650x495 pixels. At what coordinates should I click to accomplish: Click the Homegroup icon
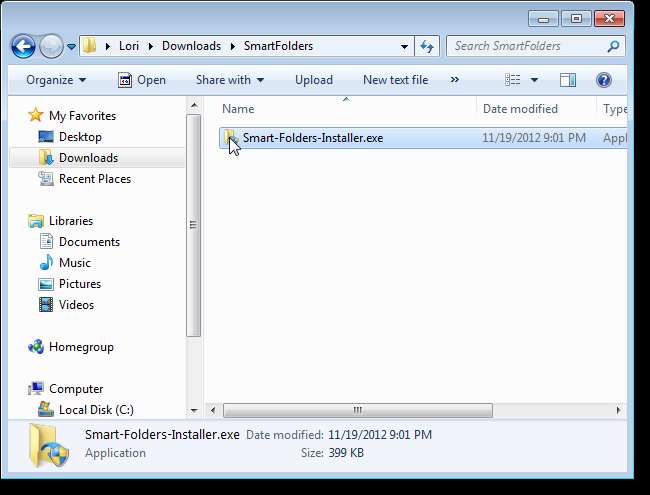click(x=36, y=347)
